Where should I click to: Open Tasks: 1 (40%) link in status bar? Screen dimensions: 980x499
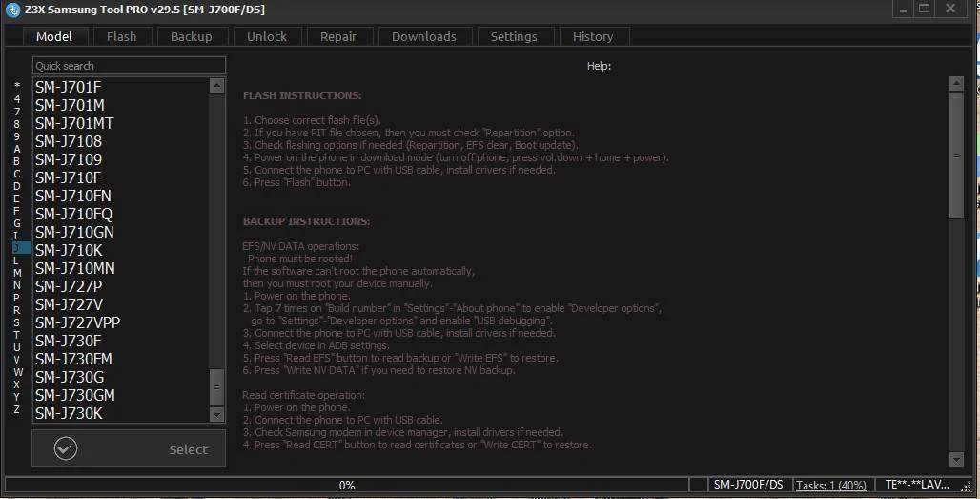pyautogui.click(x=831, y=486)
